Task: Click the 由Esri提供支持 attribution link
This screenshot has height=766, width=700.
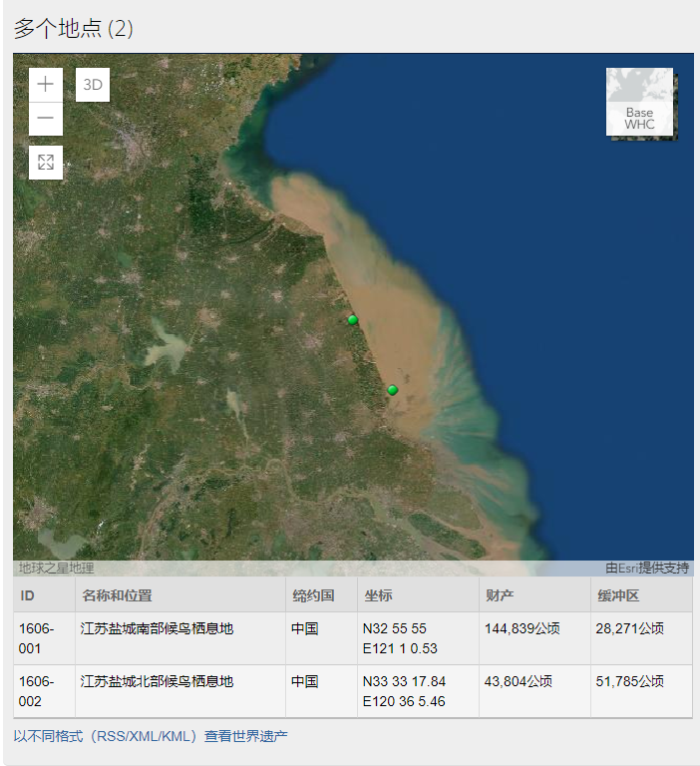Action: (647, 568)
